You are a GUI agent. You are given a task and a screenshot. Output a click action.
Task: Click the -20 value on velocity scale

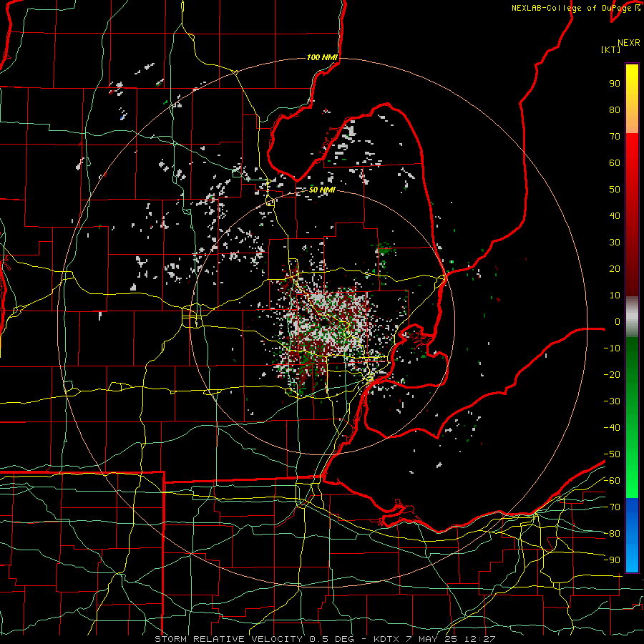tap(612, 375)
